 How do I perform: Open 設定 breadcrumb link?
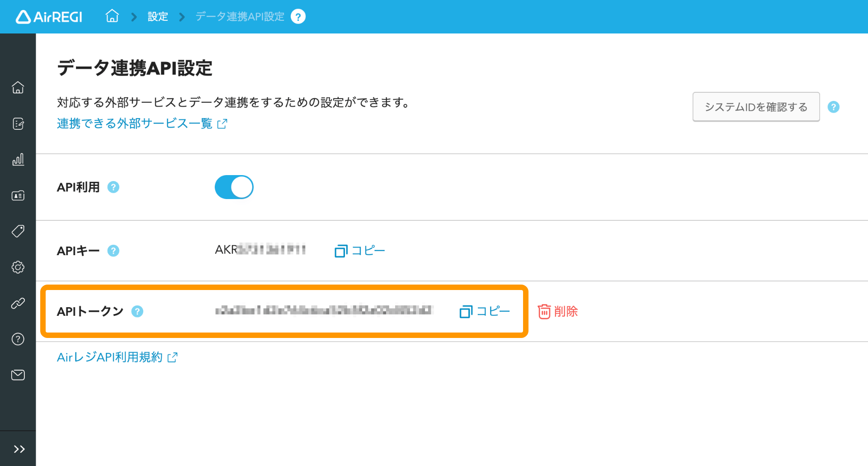point(158,17)
